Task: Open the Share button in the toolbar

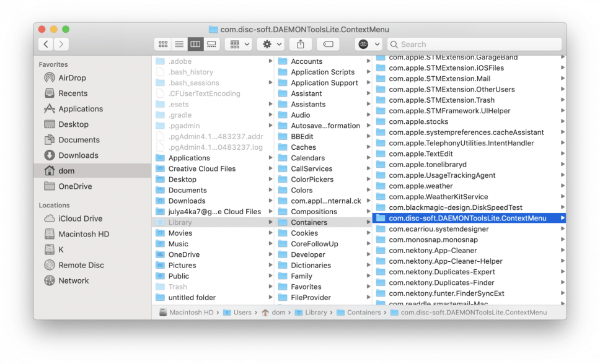Action: point(300,44)
